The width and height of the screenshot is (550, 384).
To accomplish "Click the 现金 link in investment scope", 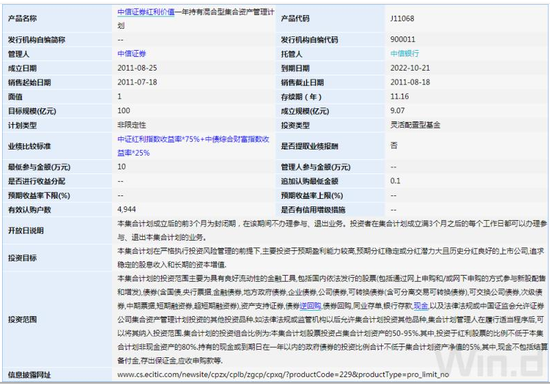I will pos(421,306).
